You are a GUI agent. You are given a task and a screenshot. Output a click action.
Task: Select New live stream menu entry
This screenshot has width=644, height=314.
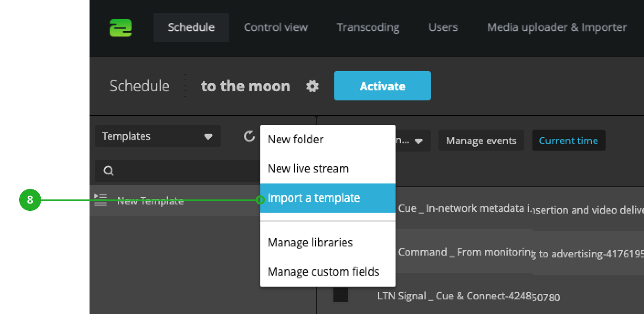pyautogui.click(x=308, y=169)
